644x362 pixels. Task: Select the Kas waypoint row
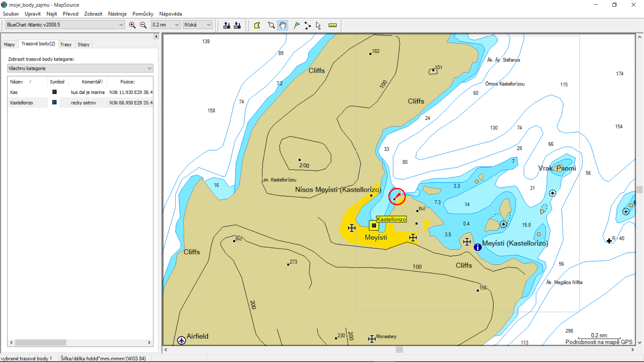click(14, 92)
